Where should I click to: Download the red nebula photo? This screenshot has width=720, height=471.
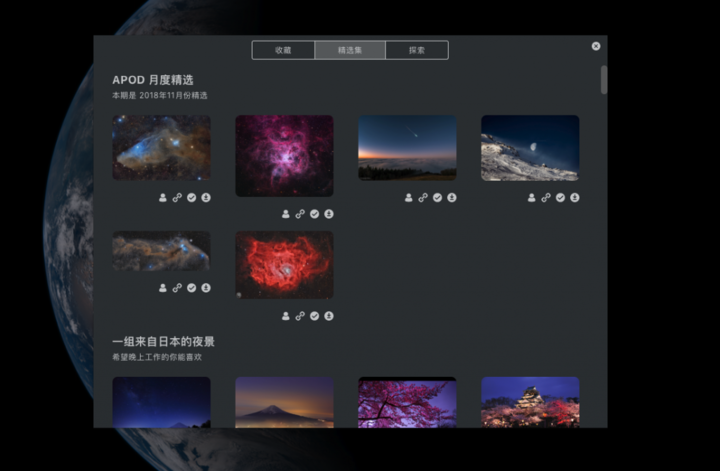coord(329,316)
